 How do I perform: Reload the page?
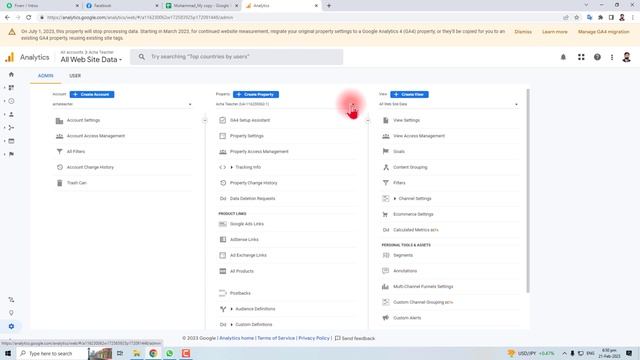(x=29, y=18)
